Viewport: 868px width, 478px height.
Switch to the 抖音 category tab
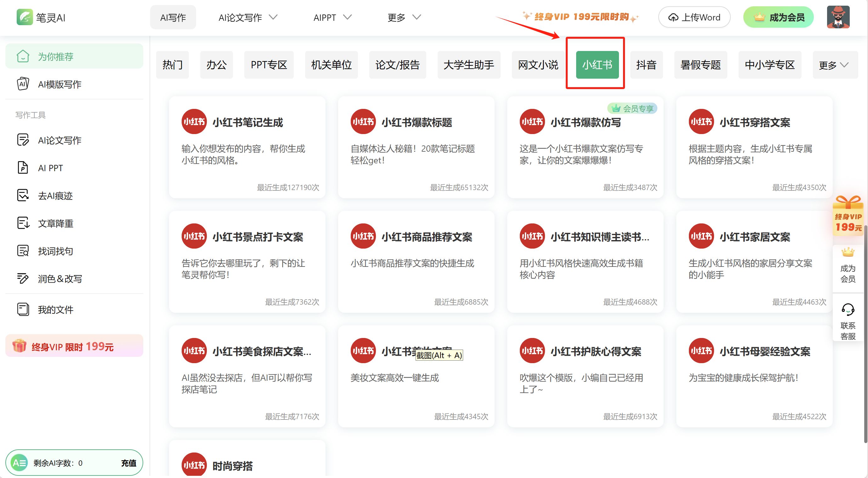(646, 65)
